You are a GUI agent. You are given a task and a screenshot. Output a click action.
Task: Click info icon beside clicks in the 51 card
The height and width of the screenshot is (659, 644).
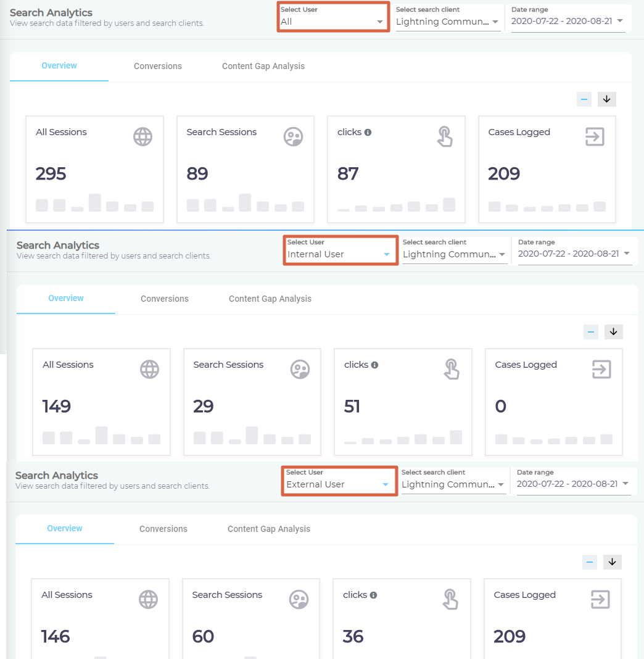click(374, 365)
